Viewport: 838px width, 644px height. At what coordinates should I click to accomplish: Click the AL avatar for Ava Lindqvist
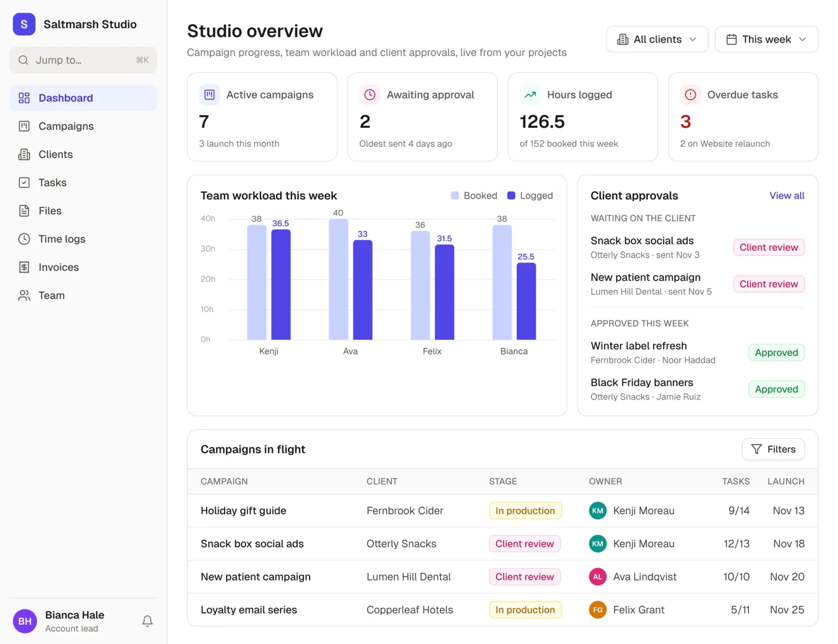(598, 576)
